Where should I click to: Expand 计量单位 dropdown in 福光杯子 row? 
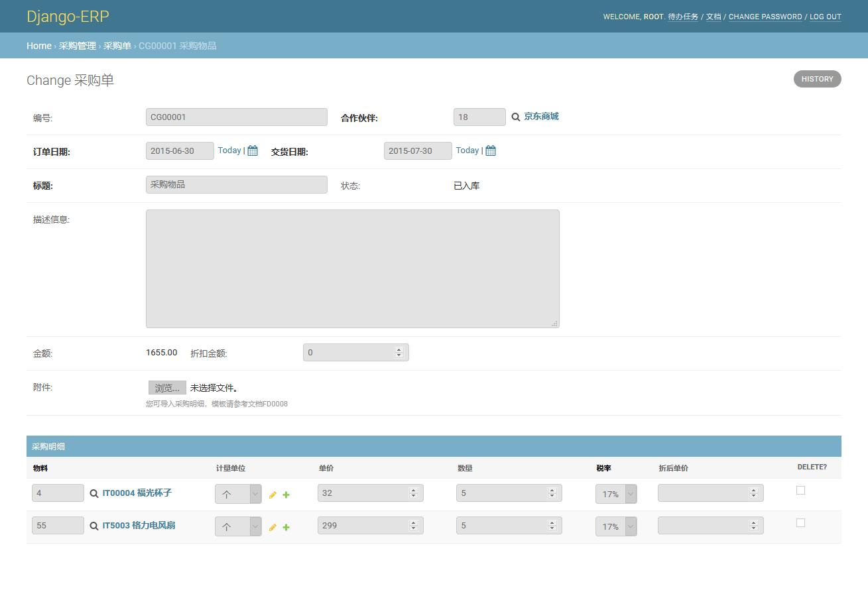238,494
